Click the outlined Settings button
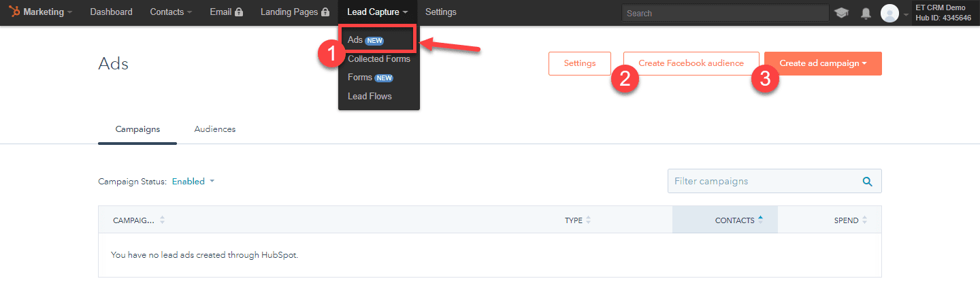Screen dimensions: 980x300 pos(579,63)
